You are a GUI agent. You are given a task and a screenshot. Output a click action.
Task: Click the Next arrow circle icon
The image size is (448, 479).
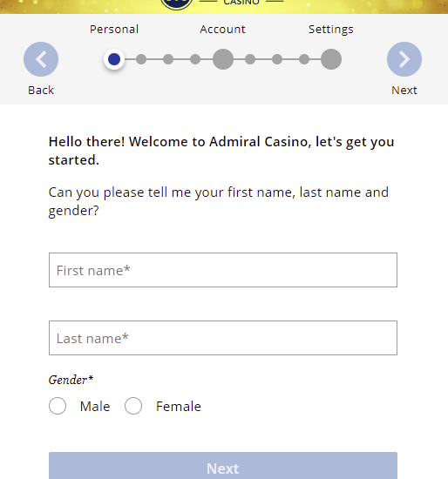pyautogui.click(x=404, y=59)
